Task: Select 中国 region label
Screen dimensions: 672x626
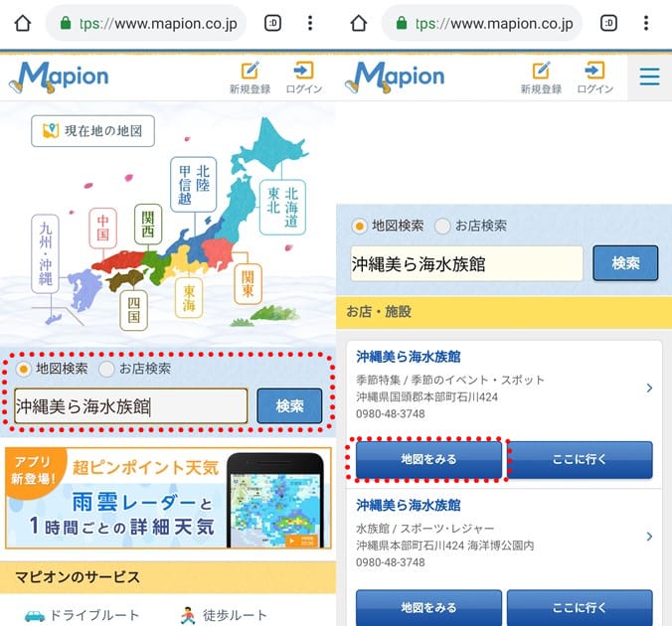Action: pyautogui.click(x=102, y=228)
